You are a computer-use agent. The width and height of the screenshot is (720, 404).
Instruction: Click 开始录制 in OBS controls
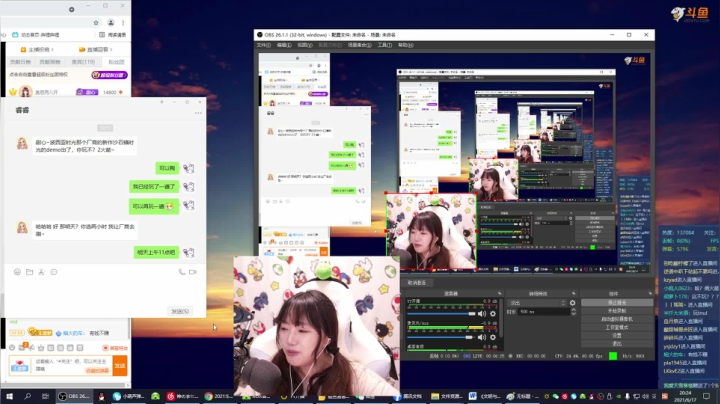(617, 311)
